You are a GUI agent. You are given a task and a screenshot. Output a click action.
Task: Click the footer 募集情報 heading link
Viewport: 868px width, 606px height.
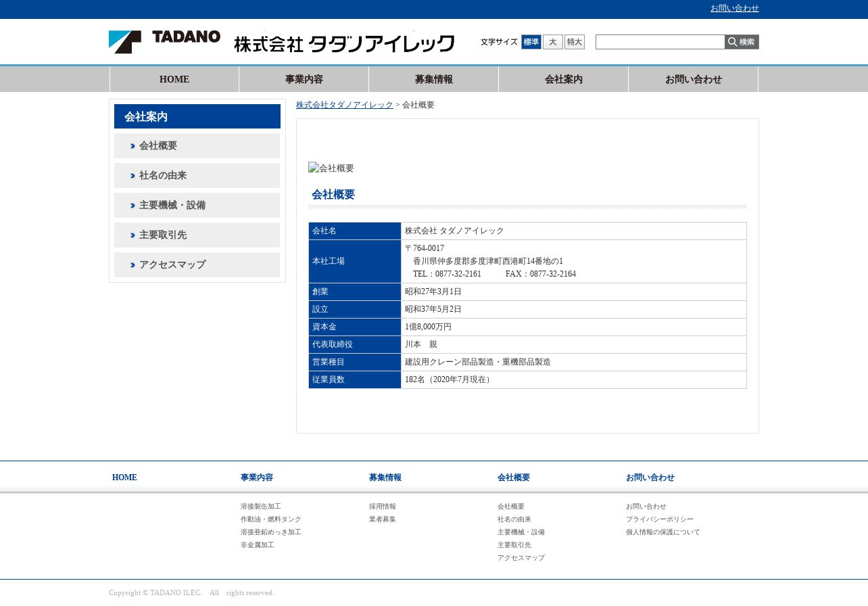click(385, 477)
